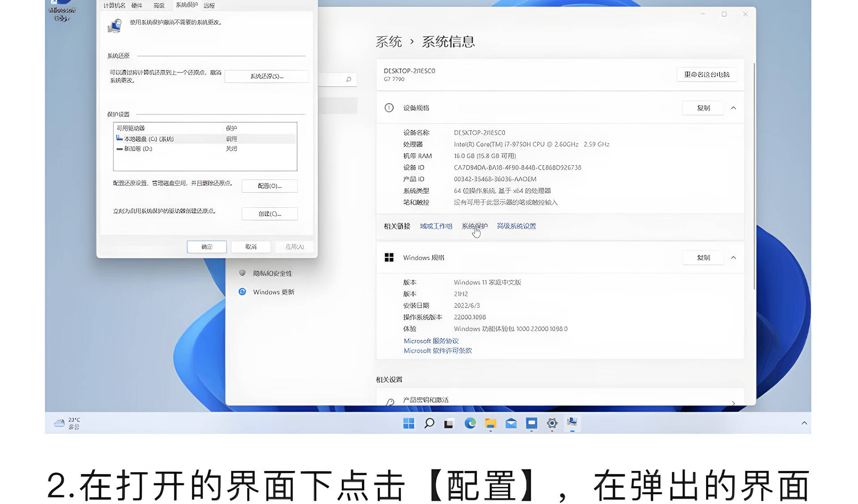
Task: Switch to 硬件 tab in dialog
Action: click(x=137, y=5)
